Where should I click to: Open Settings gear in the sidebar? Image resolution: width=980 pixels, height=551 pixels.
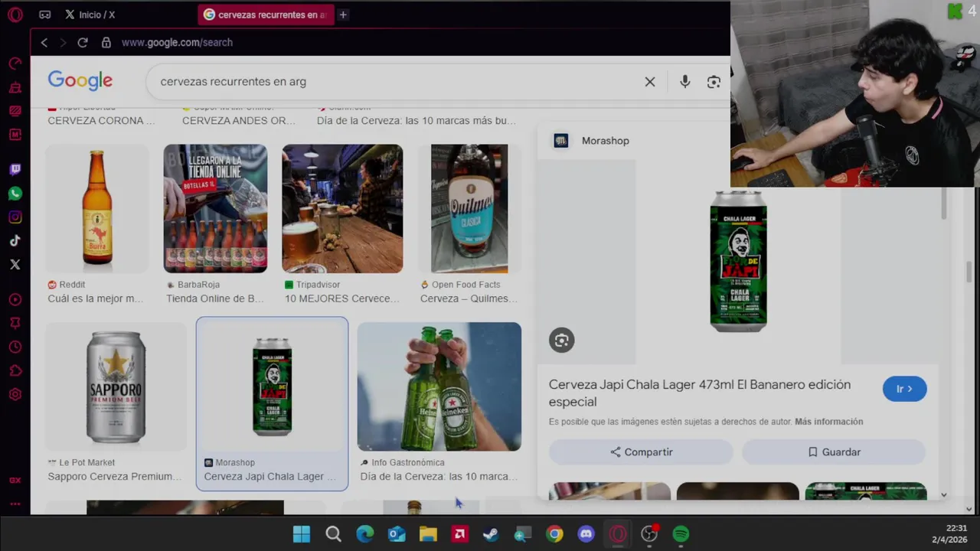[x=15, y=395]
